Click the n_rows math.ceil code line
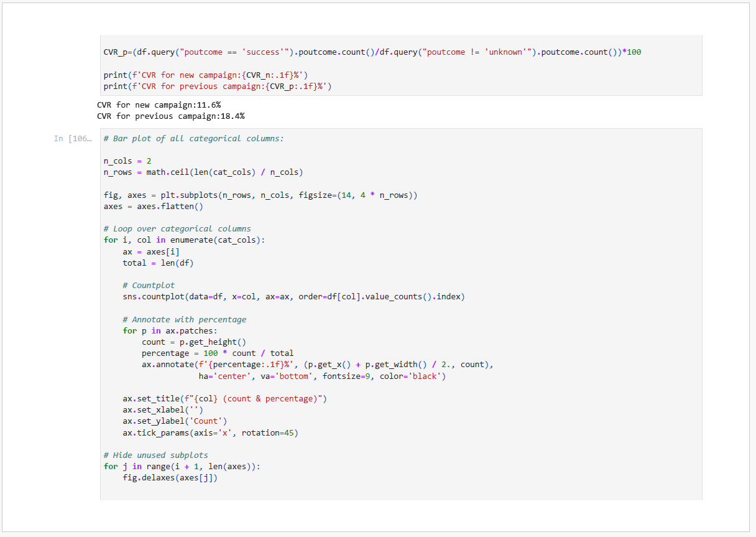 coord(203,172)
